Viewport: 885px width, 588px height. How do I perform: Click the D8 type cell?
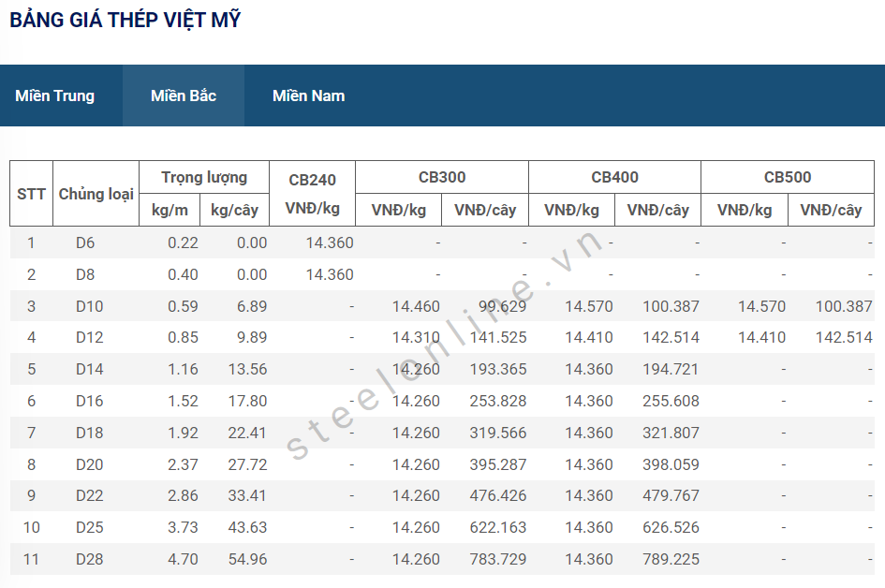pos(85,275)
